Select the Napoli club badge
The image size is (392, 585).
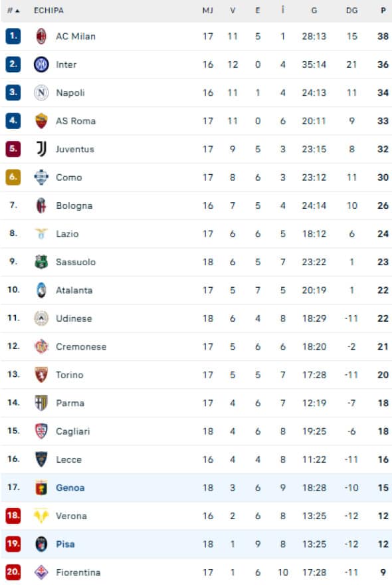[43, 93]
